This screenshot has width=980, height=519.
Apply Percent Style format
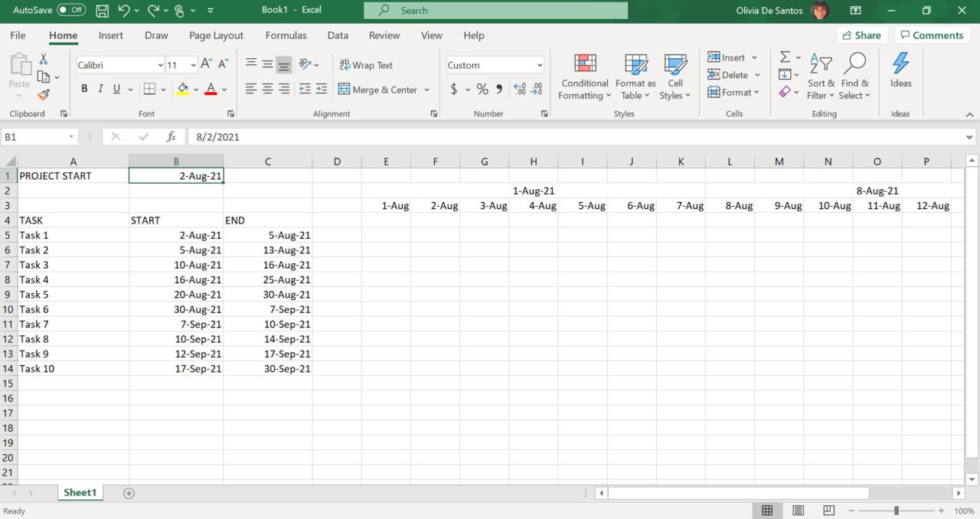[x=482, y=90]
